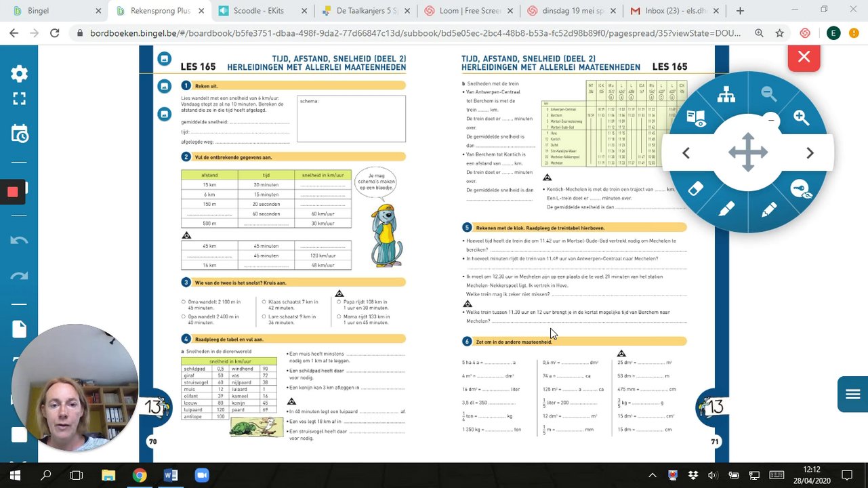Toggle fullscreen mode in the sidebar

[20, 98]
